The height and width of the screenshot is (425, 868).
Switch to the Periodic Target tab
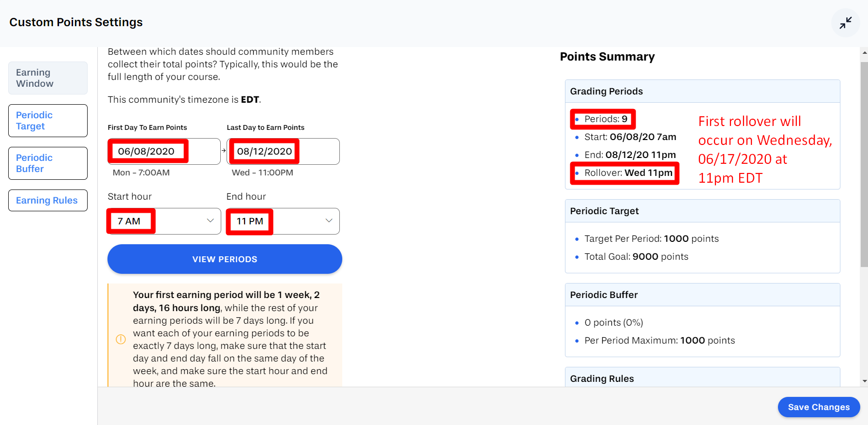48,121
